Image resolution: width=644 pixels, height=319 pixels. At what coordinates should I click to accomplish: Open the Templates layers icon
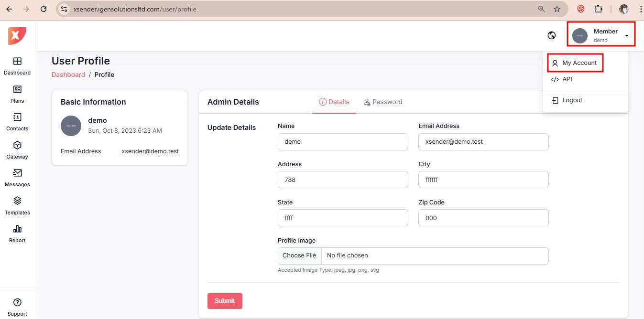pos(17,201)
